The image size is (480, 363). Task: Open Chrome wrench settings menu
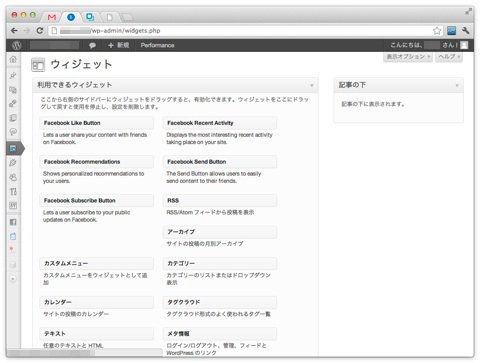point(466,31)
